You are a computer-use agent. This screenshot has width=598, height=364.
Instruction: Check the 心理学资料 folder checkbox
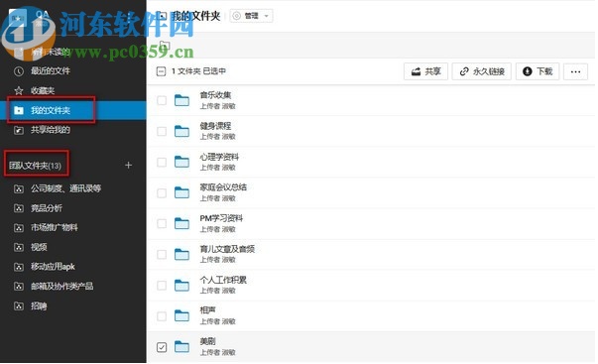162,162
